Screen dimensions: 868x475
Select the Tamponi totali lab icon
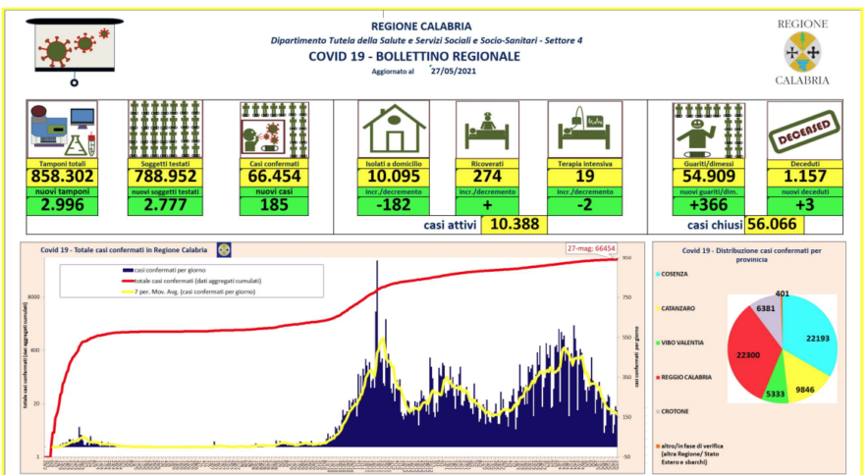[x=62, y=129]
